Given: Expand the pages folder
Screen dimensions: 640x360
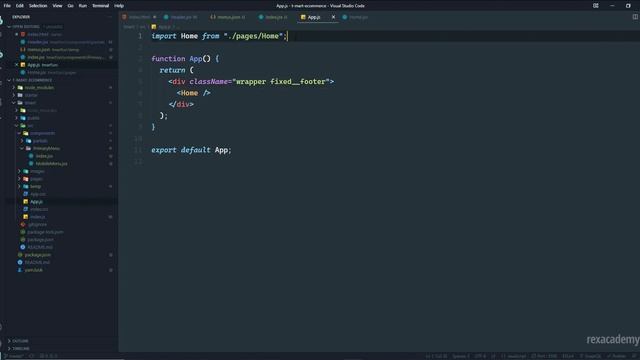Looking at the screenshot, I should (x=19, y=179).
